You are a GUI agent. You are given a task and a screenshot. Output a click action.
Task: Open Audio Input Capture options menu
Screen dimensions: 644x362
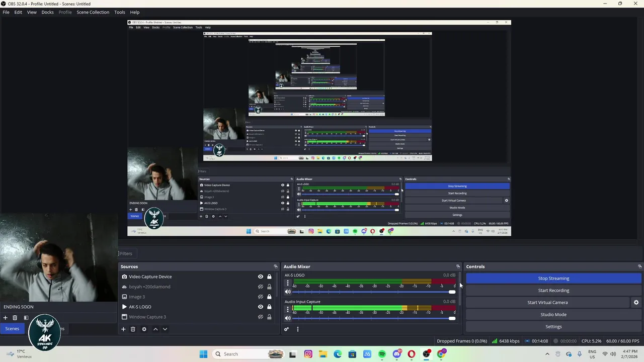[x=288, y=310]
